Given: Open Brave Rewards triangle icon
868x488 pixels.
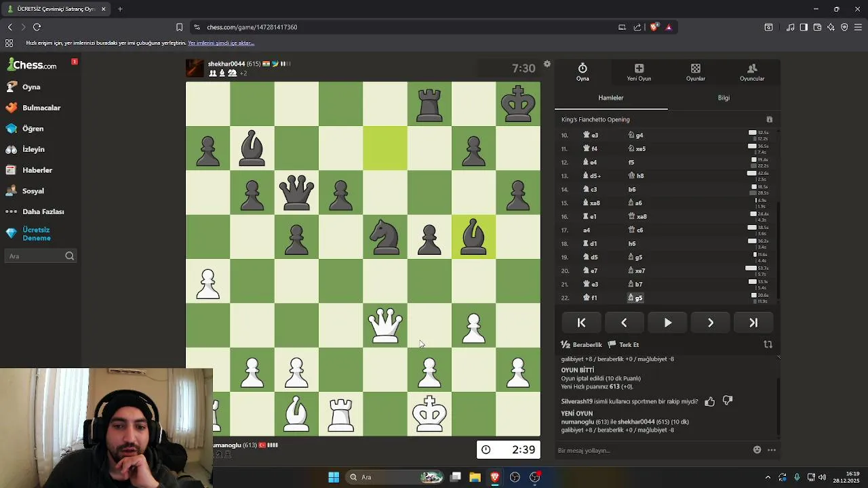Looking at the screenshot, I should tap(669, 27).
